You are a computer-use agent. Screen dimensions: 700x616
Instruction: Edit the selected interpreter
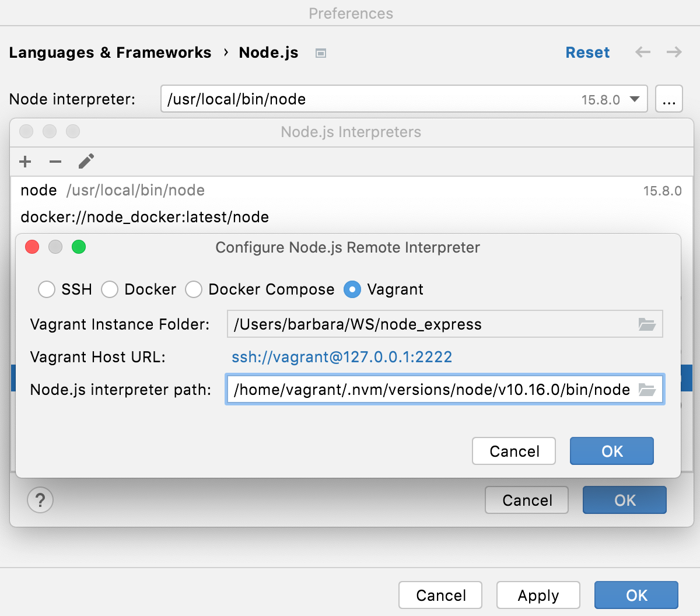[x=86, y=162]
